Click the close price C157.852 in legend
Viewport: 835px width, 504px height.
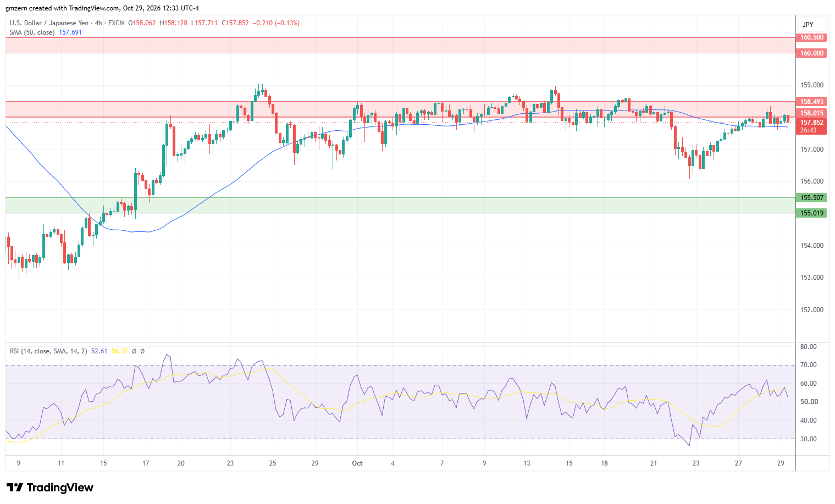tap(235, 23)
